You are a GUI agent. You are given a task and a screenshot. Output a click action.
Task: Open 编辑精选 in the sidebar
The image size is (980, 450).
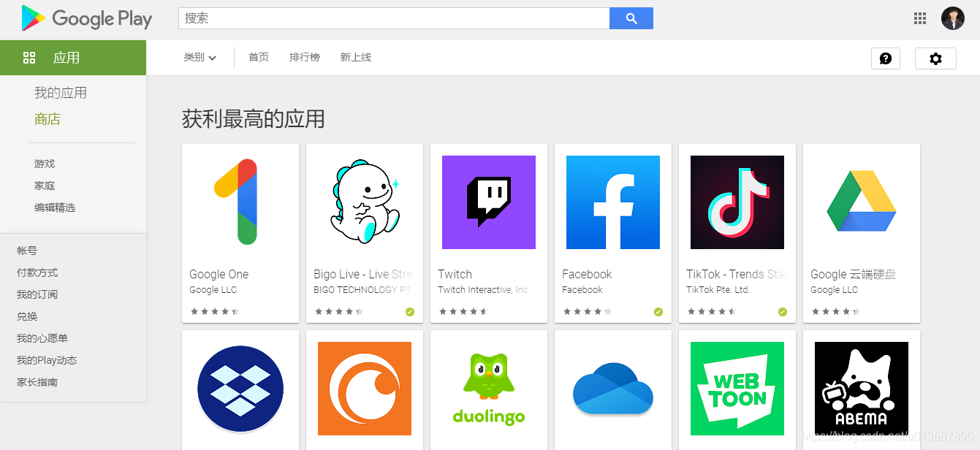[55, 207]
